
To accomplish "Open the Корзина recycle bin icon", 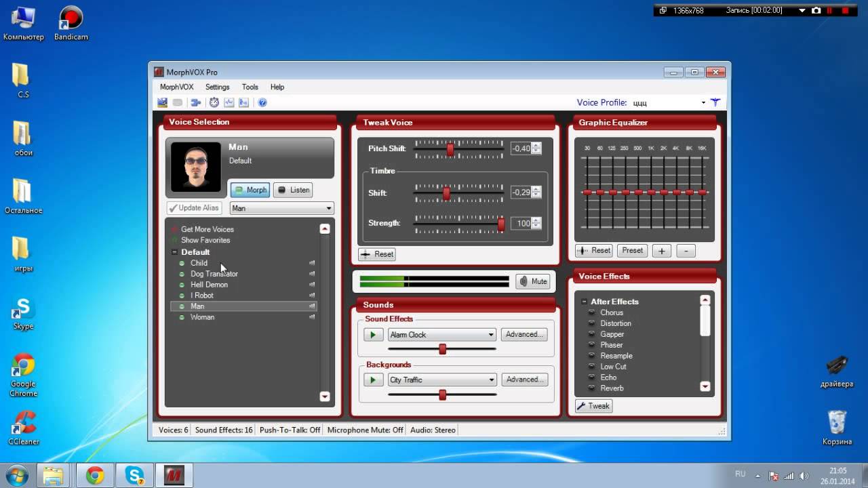I will [x=837, y=427].
